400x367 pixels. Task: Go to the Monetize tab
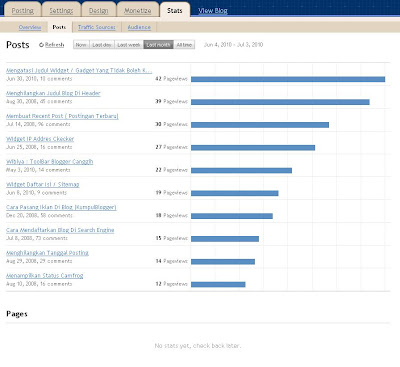click(138, 10)
